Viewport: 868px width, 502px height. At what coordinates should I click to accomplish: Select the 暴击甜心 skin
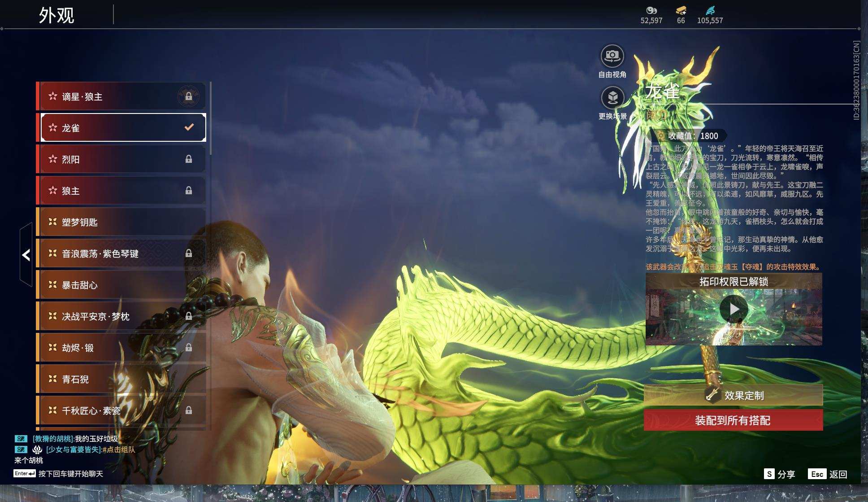[121, 285]
